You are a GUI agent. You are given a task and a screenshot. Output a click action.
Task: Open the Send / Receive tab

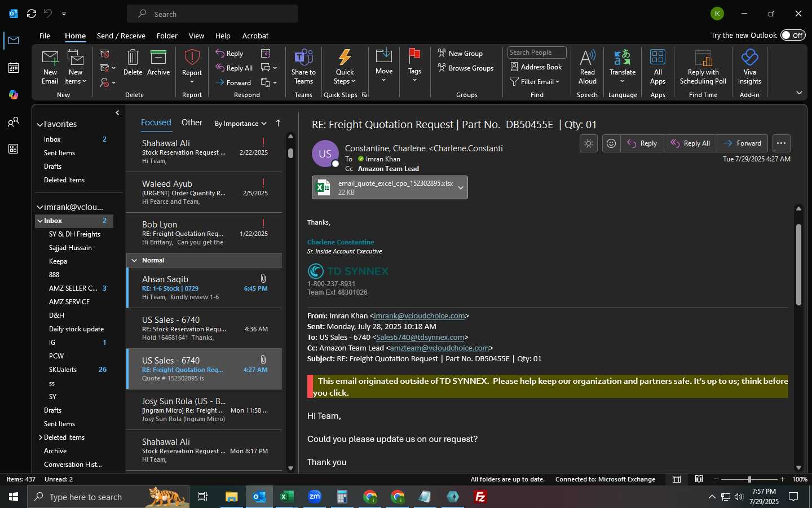click(x=121, y=36)
